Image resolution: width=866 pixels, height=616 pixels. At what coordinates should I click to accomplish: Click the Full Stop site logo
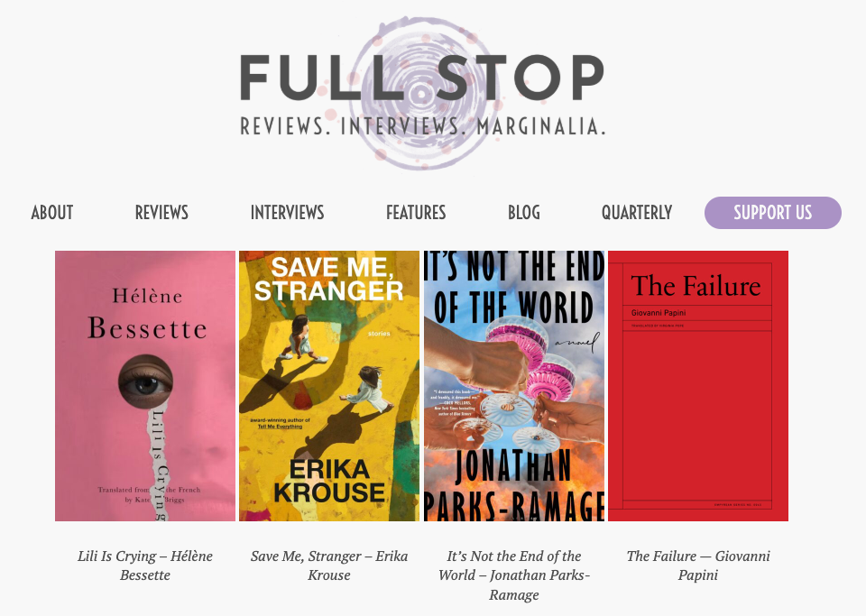pos(422,93)
